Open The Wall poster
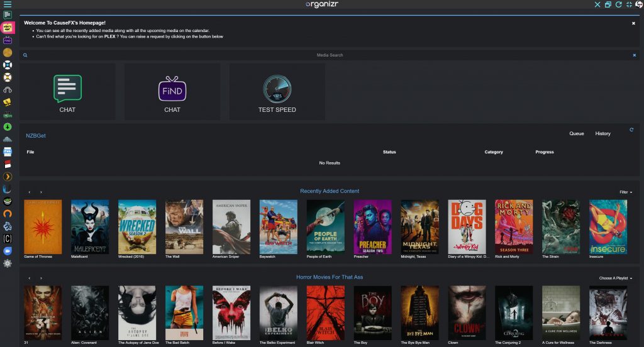 pos(184,227)
